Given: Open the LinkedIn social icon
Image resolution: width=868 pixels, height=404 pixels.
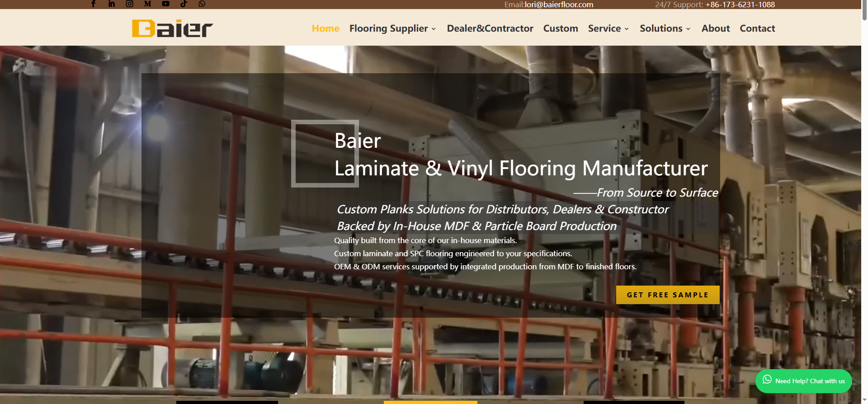Looking at the screenshot, I should (112, 4).
